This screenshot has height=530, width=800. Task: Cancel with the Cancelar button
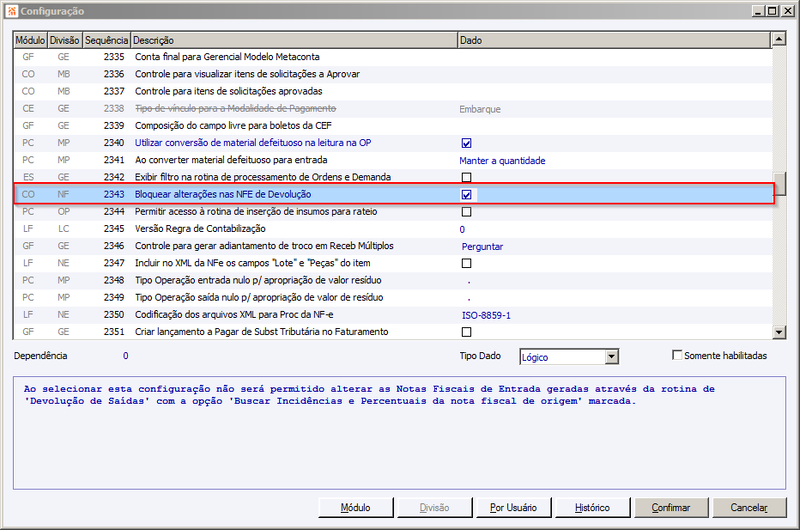click(x=749, y=508)
